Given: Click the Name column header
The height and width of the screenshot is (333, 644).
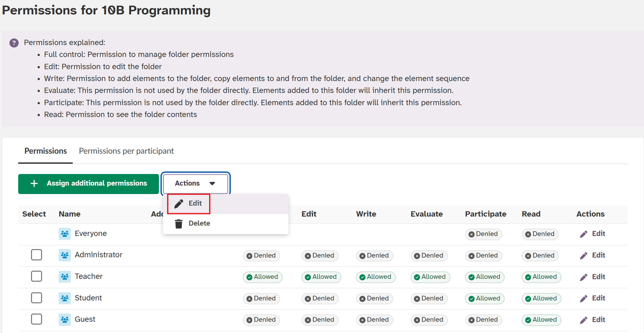Looking at the screenshot, I should [x=70, y=214].
